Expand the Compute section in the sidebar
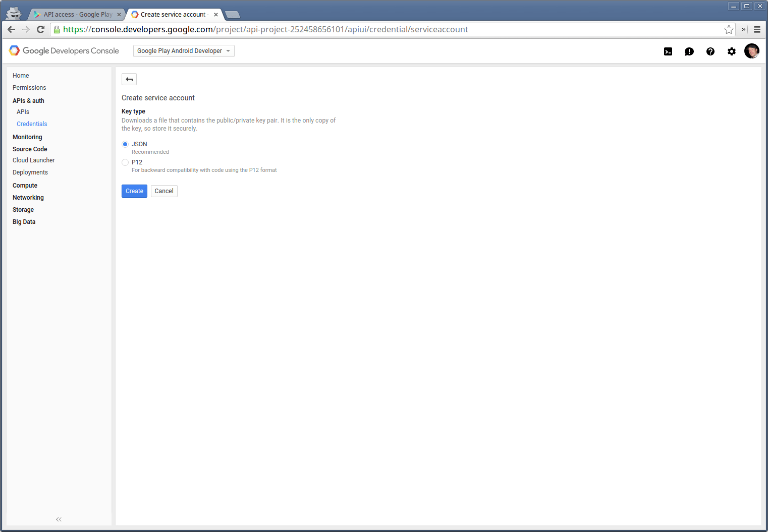This screenshot has width=768, height=532. point(25,186)
